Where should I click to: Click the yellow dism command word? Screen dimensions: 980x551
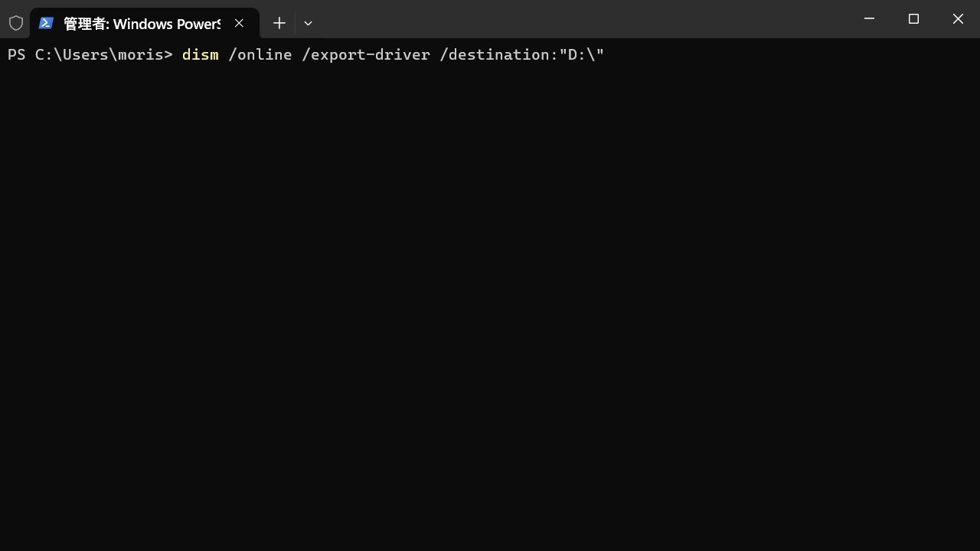[x=200, y=55]
